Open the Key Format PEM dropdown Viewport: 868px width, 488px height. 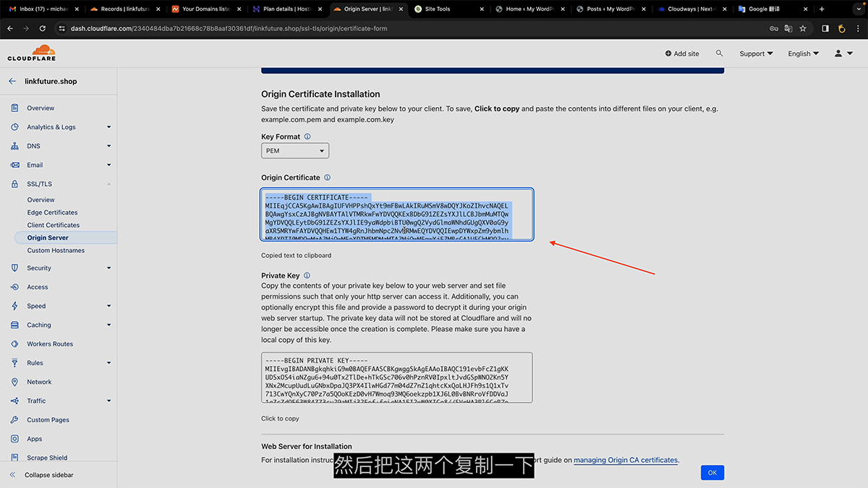coord(295,151)
